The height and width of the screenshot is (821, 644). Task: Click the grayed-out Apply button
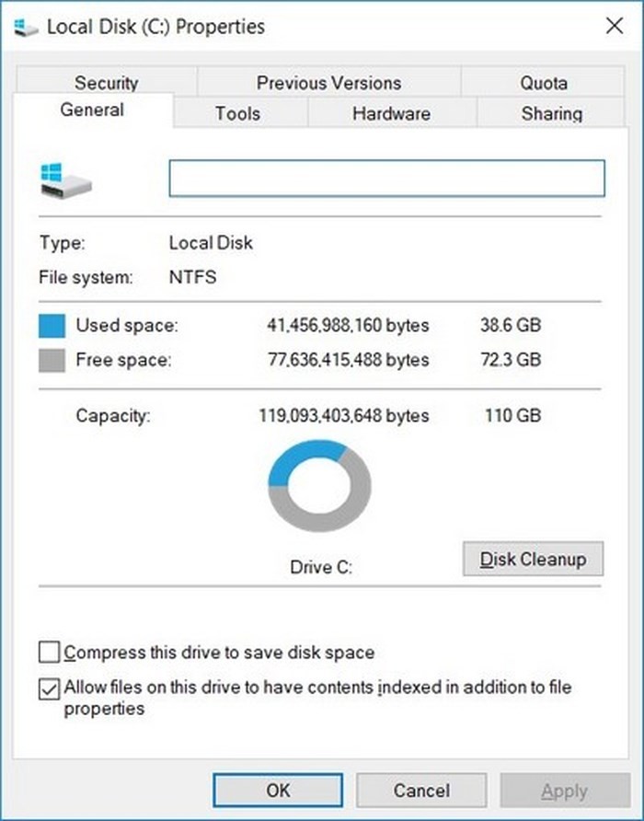564,791
